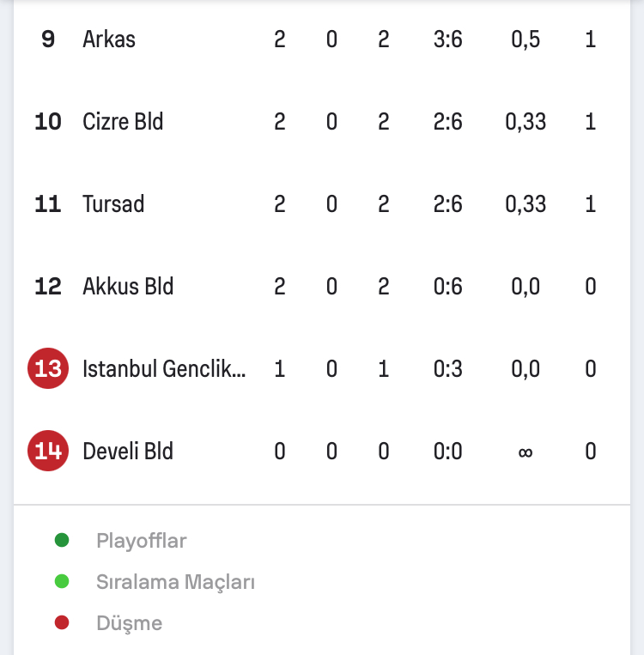The image size is (644, 655).
Task: Select the light green Sıralama Maçları dot
Action: coord(62,581)
